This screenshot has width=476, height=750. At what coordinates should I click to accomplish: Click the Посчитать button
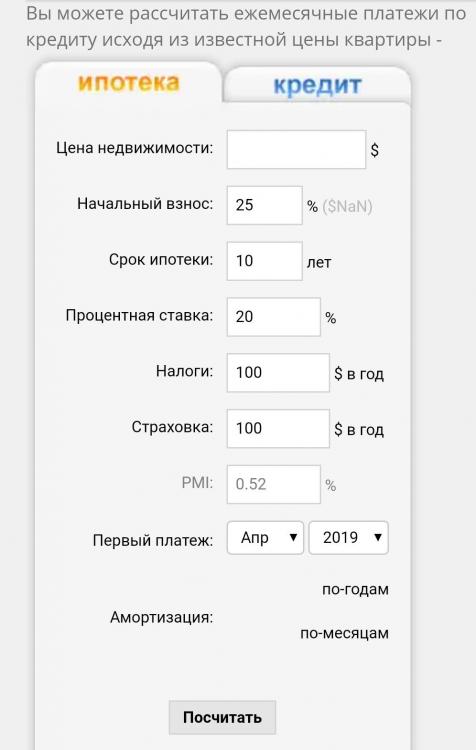coord(222,717)
